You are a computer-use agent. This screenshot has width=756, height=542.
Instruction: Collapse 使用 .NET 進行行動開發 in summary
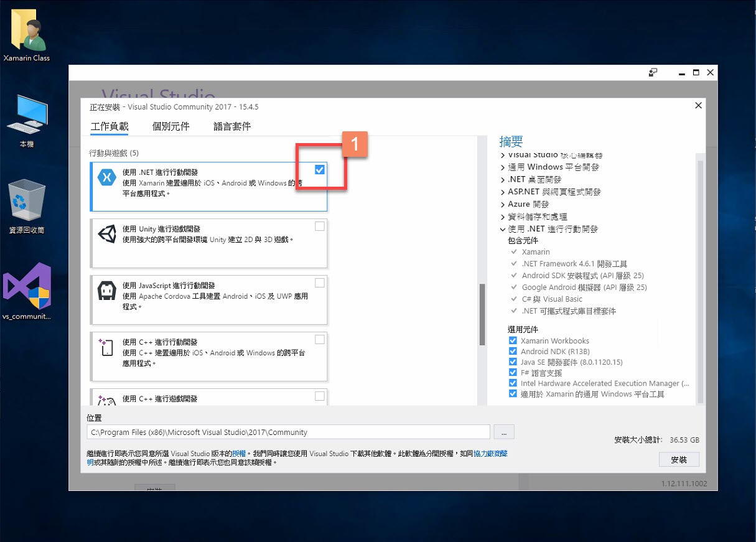[503, 229]
